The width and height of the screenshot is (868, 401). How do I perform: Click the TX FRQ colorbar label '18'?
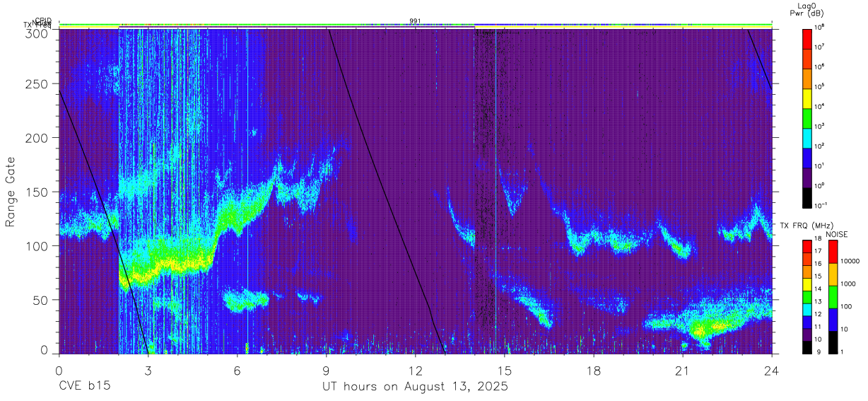(819, 240)
